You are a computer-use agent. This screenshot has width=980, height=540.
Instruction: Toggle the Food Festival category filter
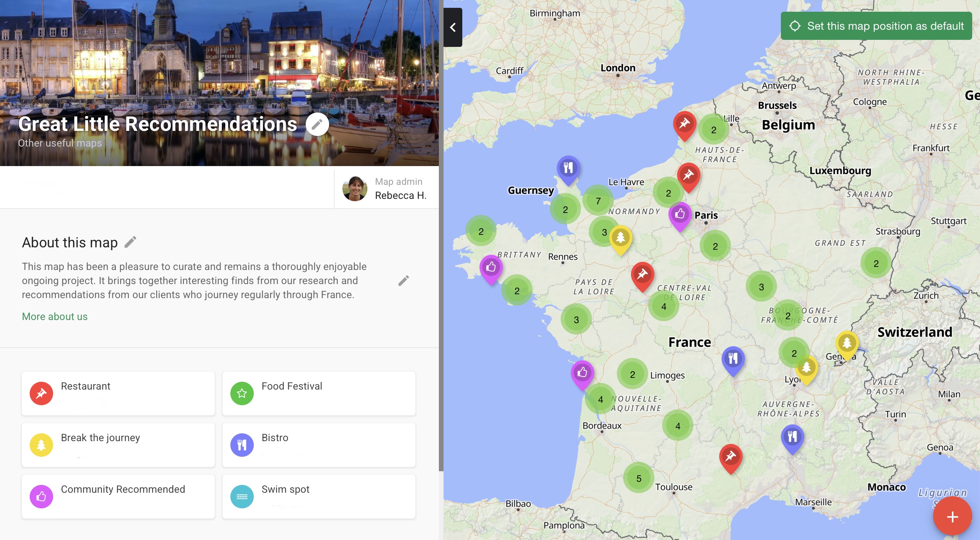319,393
